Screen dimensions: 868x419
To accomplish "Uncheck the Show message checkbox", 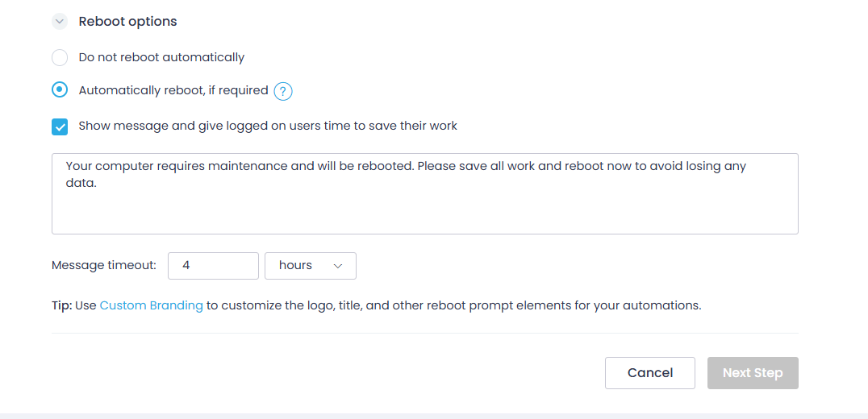I will 60,127.
